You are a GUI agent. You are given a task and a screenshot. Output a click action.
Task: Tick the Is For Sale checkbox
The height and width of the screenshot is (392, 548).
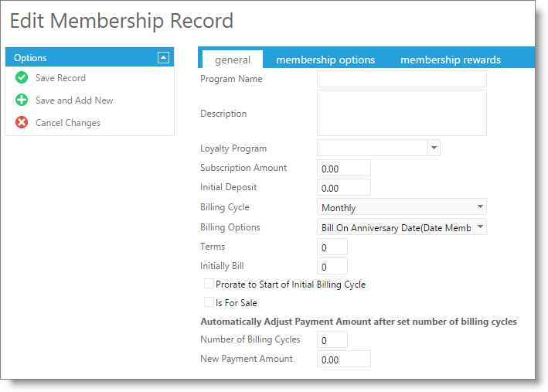209,302
